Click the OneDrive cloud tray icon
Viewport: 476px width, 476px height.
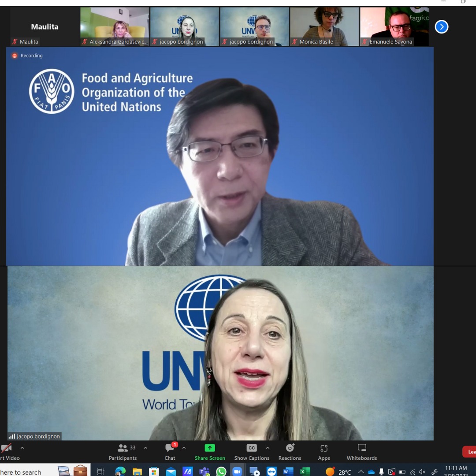[x=371, y=472]
